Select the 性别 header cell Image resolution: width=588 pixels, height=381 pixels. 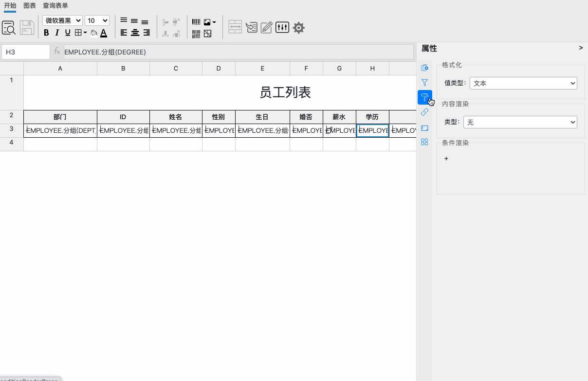[219, 117]
